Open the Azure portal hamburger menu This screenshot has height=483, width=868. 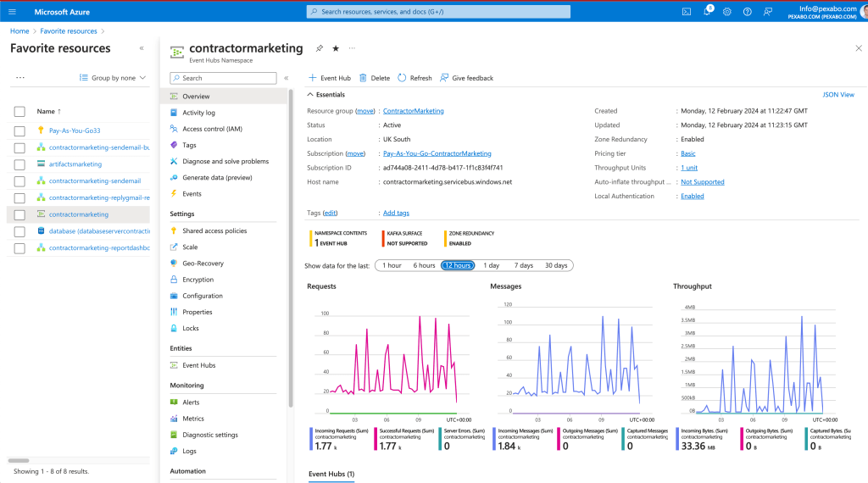click(x=12, y=12)
